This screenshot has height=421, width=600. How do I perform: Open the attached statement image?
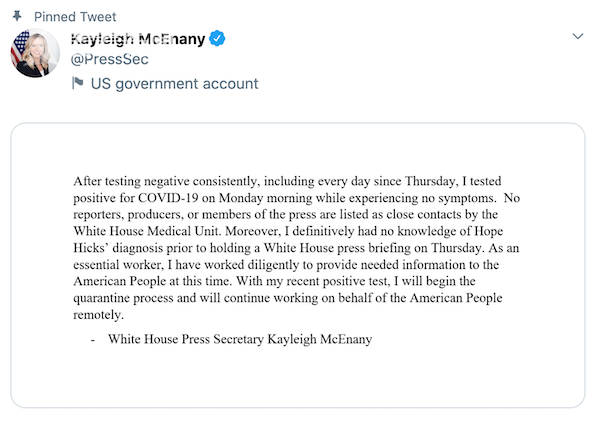298,264
